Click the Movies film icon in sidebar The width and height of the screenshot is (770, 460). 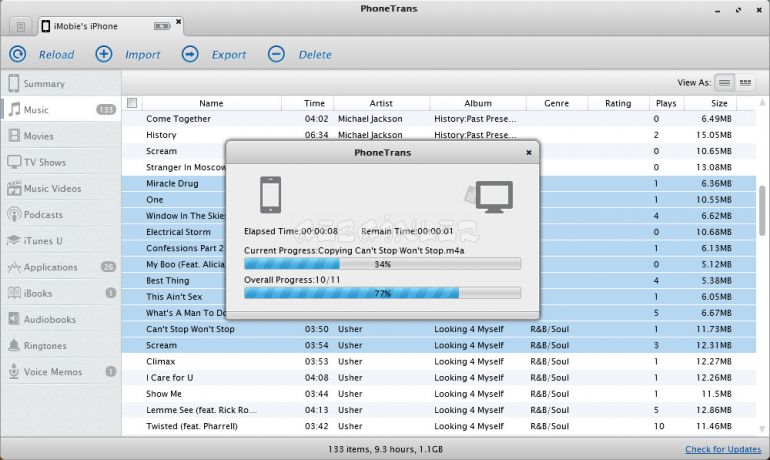point(14,135)
